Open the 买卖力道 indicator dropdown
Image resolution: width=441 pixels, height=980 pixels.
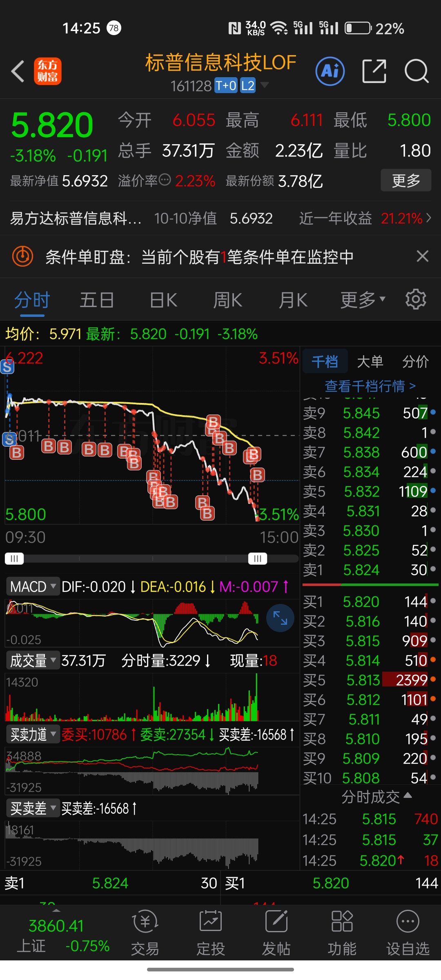pos(33,734)
